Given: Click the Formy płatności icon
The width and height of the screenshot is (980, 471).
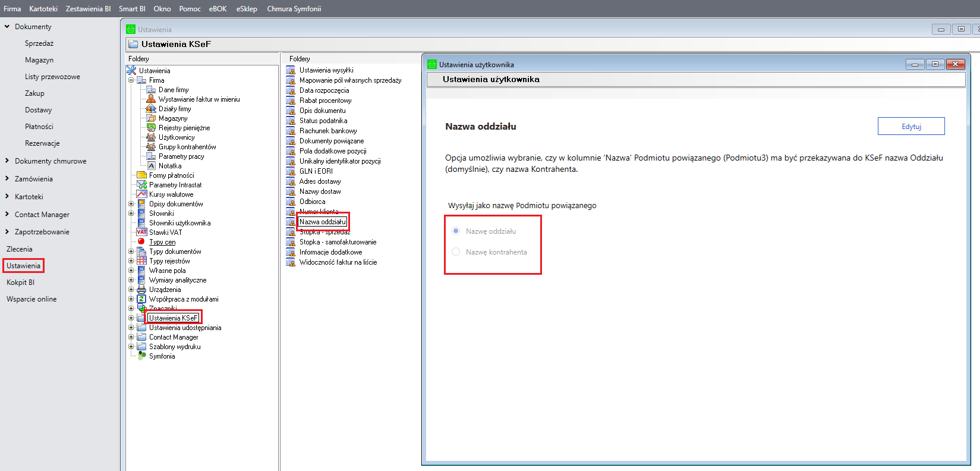Looking at the screenshot, I should [141, 175].
